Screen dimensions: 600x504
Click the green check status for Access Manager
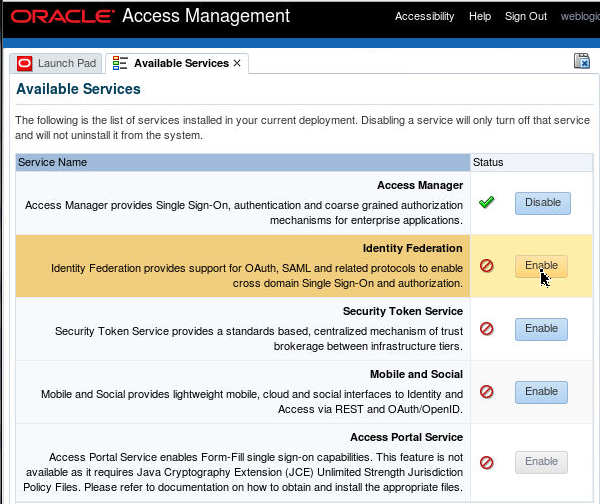[x=487, y=203]
